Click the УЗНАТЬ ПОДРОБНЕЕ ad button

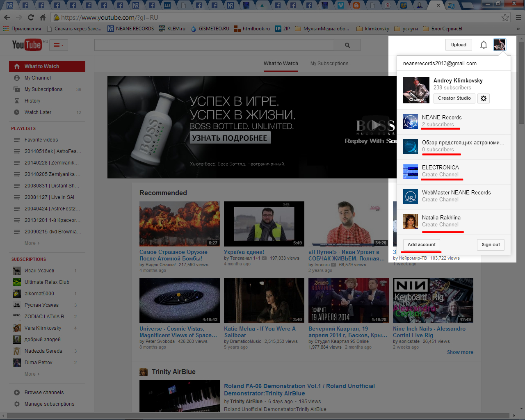click(230, 138)
